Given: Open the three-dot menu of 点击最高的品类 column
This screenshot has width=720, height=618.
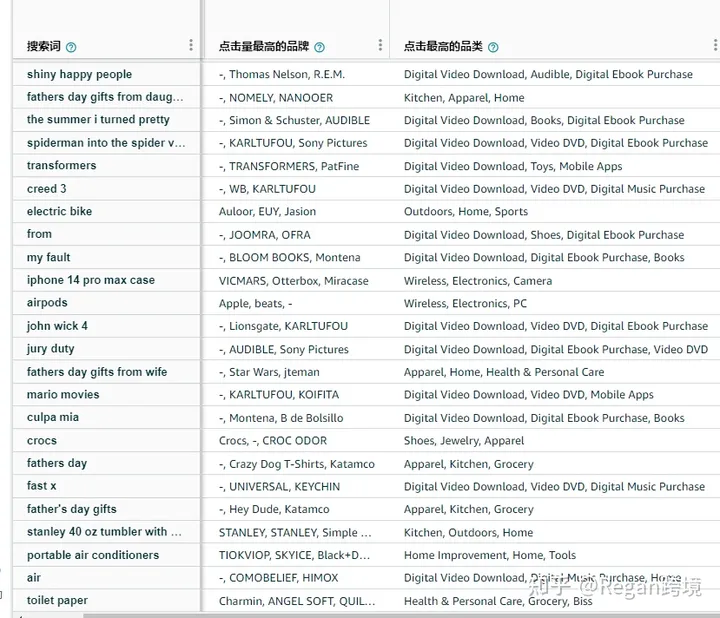Looking at the screenshot, I should click(715, 45).
